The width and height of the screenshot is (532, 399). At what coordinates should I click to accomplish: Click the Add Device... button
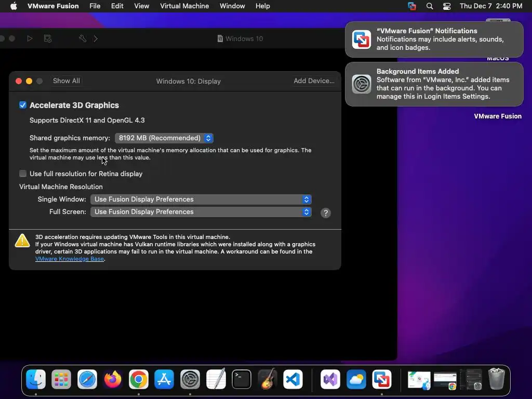(314, 81)
